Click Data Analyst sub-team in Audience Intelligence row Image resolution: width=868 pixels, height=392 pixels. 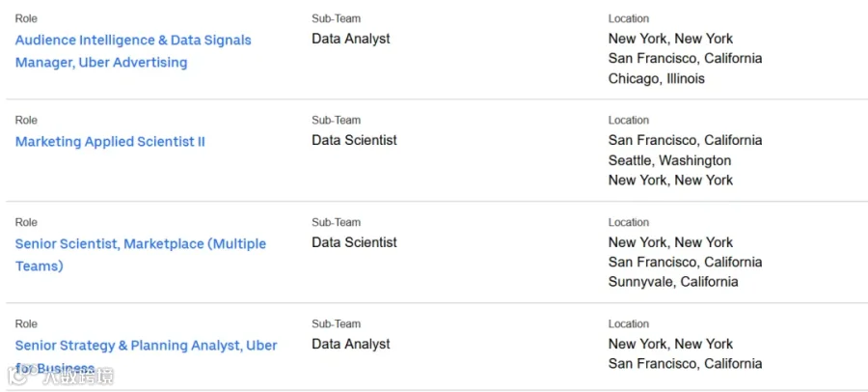click(351, 39)
